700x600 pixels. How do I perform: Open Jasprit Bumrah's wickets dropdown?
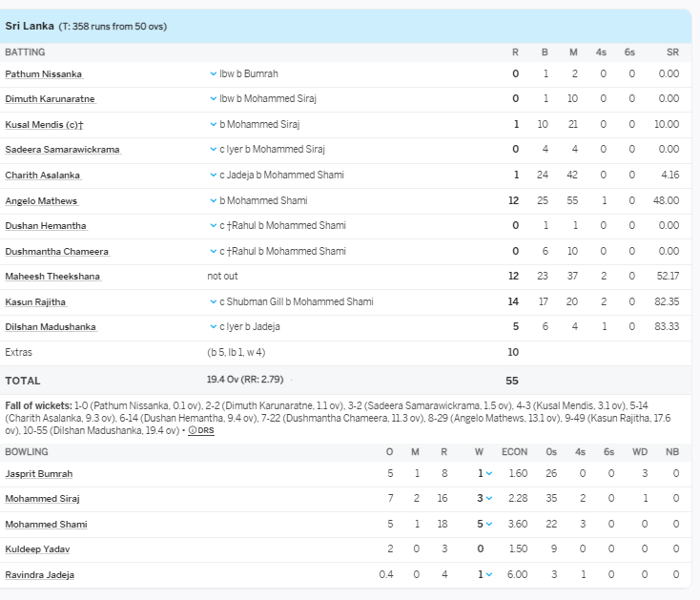(x=489, y=474)
